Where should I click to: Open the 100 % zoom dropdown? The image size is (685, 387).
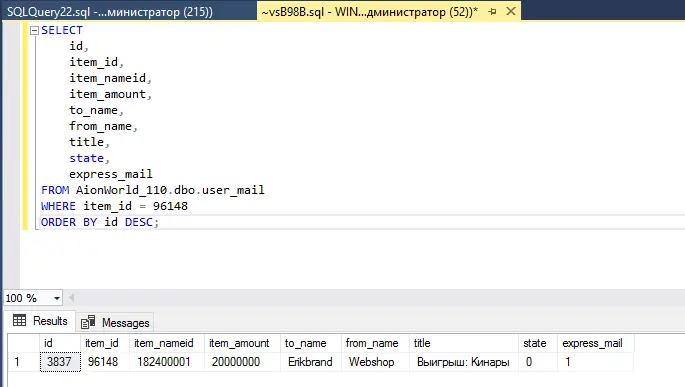tap(57, 298)
